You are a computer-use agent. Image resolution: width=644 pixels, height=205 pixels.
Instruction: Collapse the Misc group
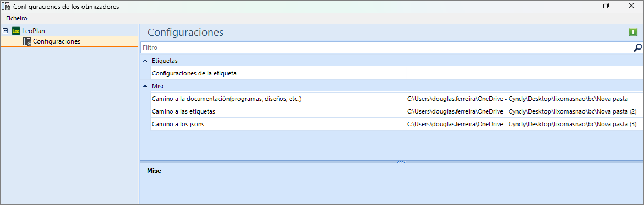(145, 87)
